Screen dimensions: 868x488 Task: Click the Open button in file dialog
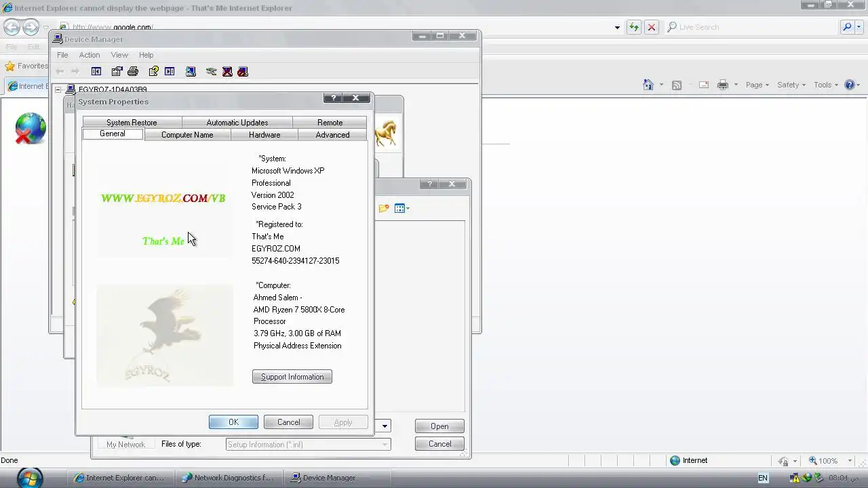click(439, 426)
